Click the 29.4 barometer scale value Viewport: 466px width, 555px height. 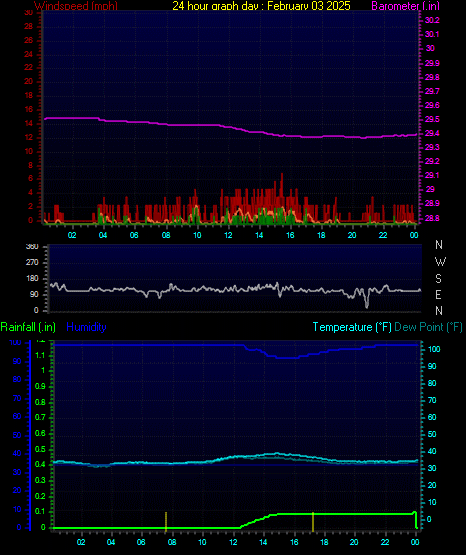432,133
